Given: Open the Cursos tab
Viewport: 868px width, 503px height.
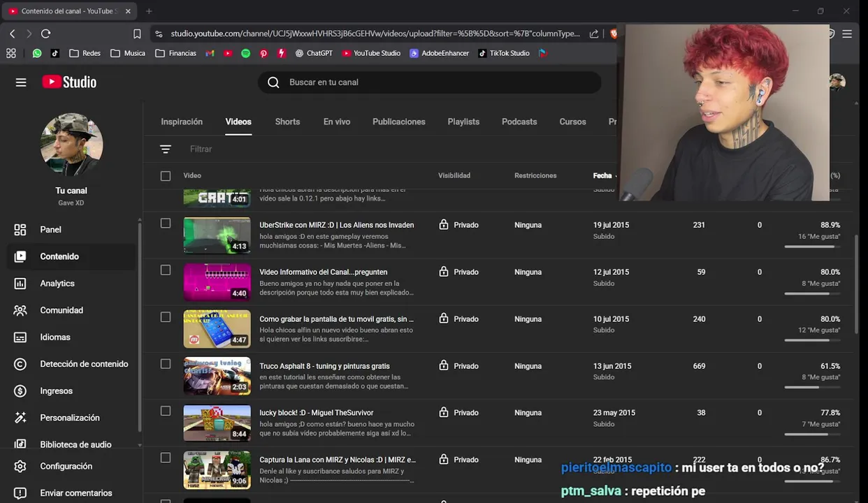Looking at the screenshot, I should [x=572, y=122].
